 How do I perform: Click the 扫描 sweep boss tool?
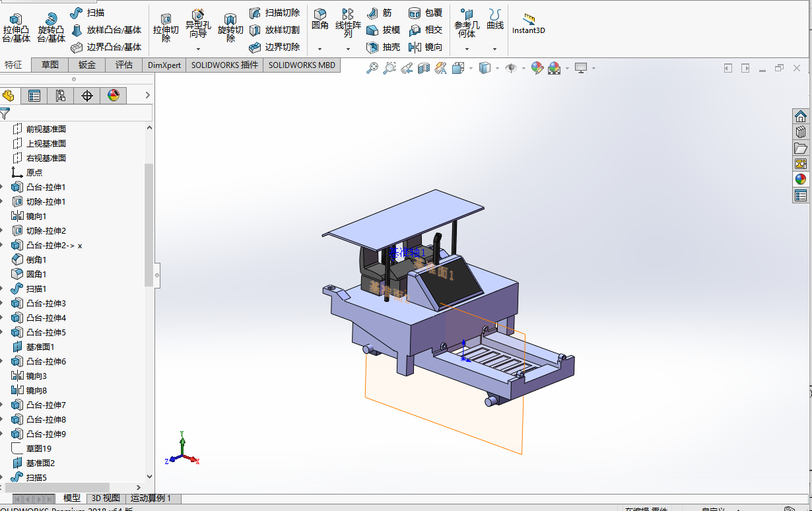coord(87,13)
